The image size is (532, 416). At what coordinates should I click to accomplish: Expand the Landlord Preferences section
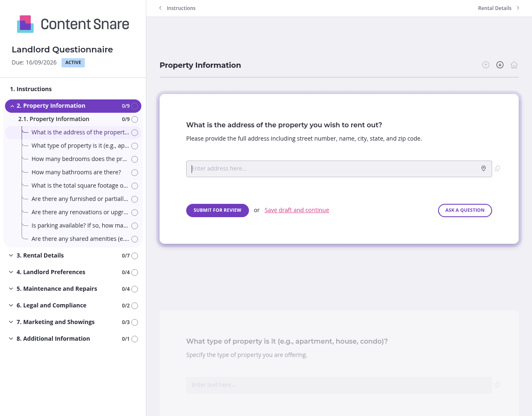(x=11, y=272)
